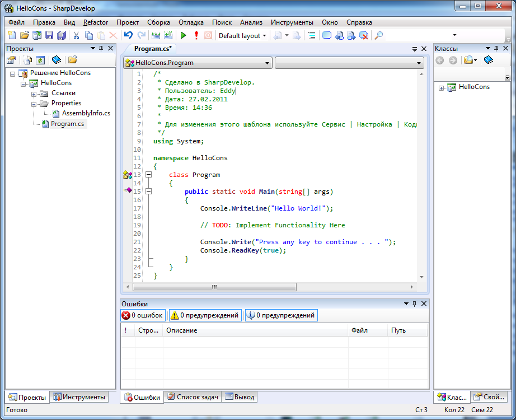This screenshot has width=516, height=420.
Task: Click the editor horizontal scrollbar thumb
Action: coord(214,287)
